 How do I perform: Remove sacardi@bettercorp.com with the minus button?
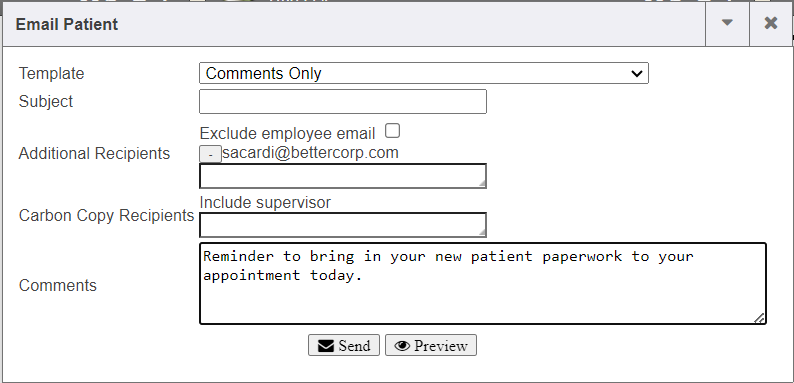[x=210, y=155]
